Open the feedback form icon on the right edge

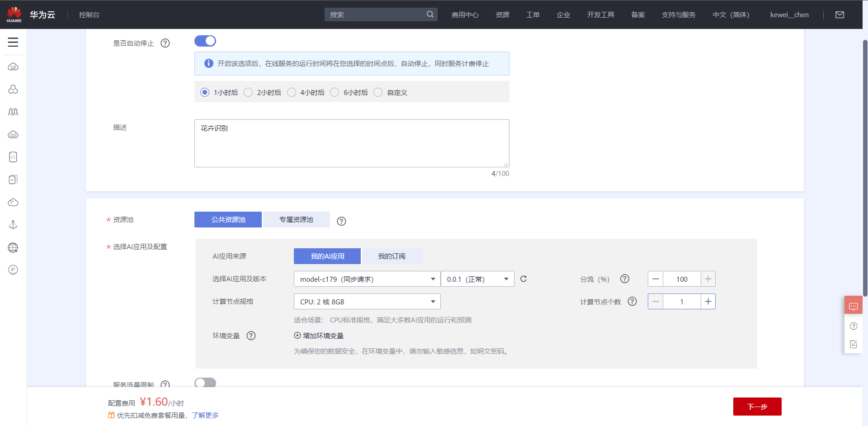point(854,344)
